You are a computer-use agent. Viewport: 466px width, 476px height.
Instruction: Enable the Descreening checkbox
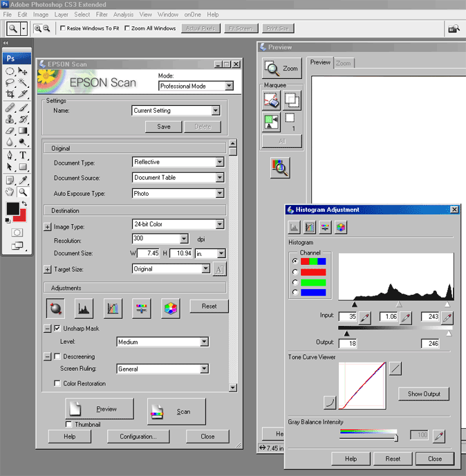pos(57,356)
